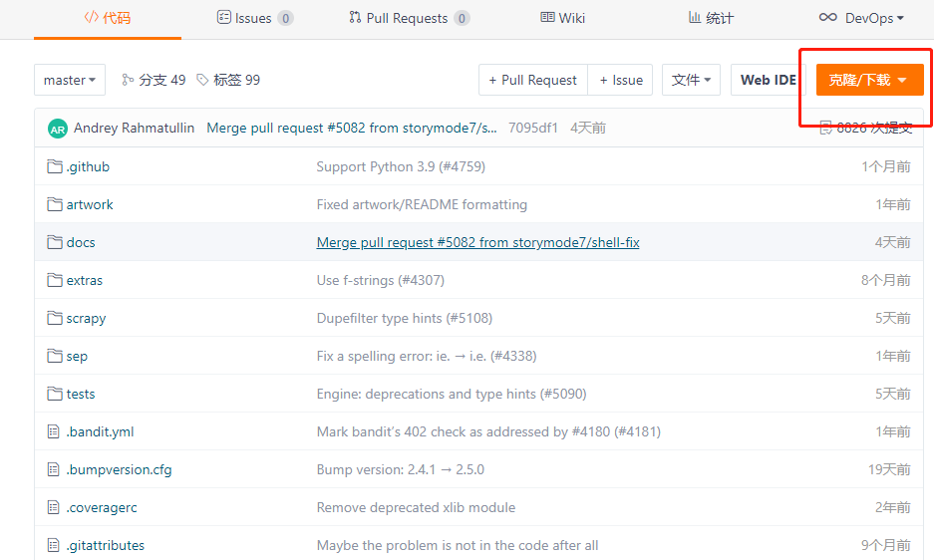Open commit Maybe the problem is not in the code
Screen dimensions: 934x560
[x=458, y=545]
